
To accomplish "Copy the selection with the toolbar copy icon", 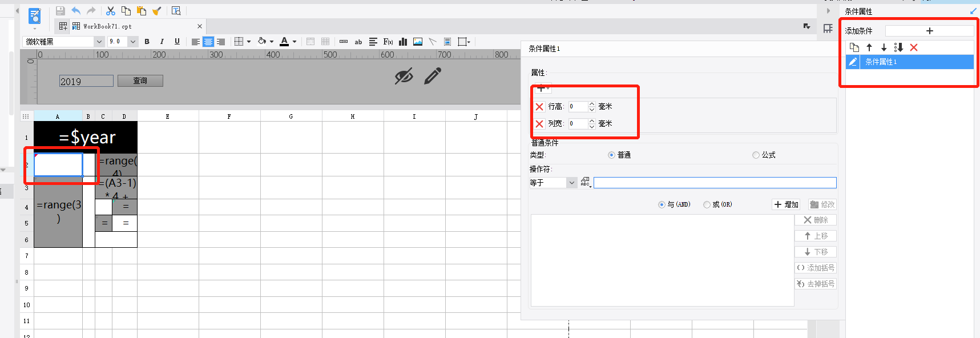I will click(x=126, y=11).
